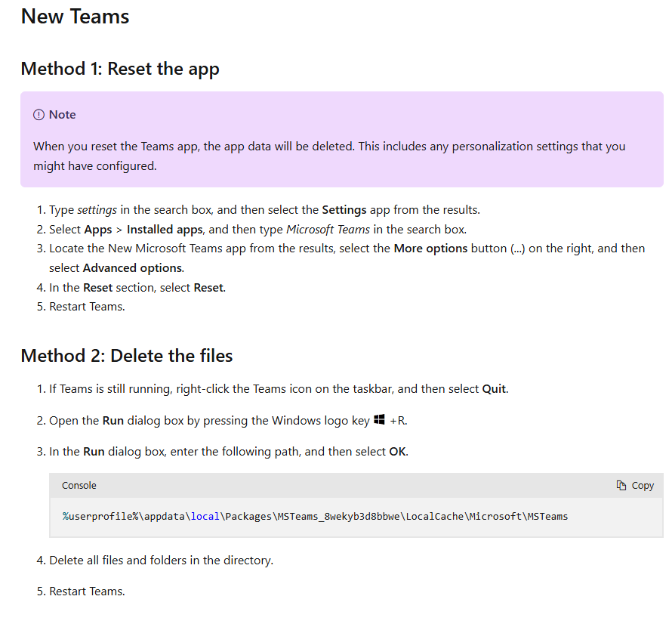Click the step 'In the Reset section, select Reset'

pyautogui.click(x=137, y=288)
